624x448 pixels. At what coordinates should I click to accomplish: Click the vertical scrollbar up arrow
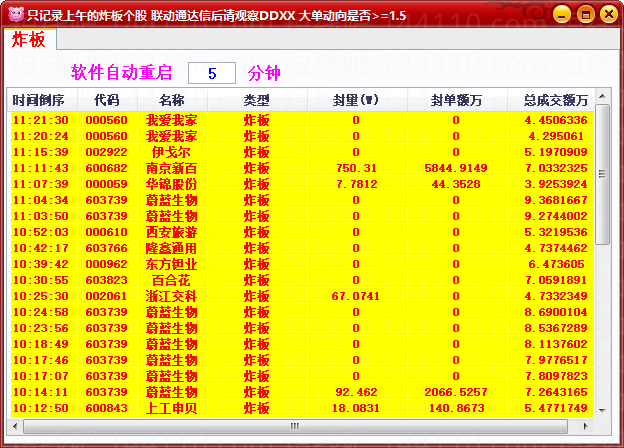pos(602,96)
